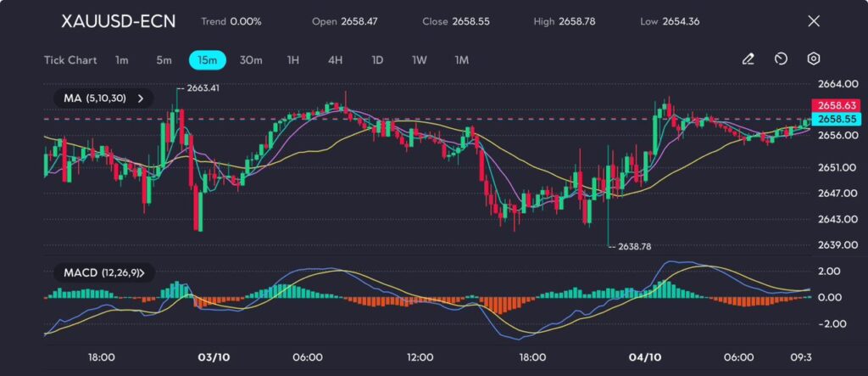Switch to Tick Chart view

(70, 60)
